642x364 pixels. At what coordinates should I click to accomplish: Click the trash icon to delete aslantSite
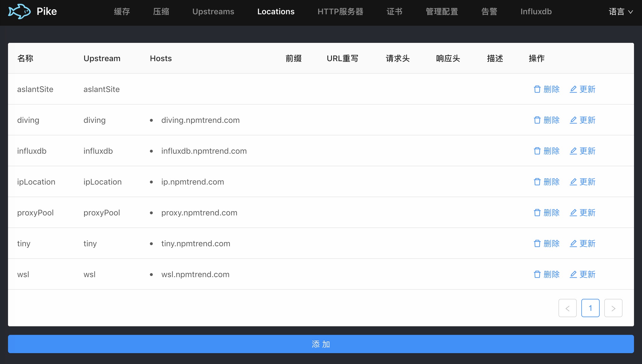pyautogui.click(x=537, y=89)
